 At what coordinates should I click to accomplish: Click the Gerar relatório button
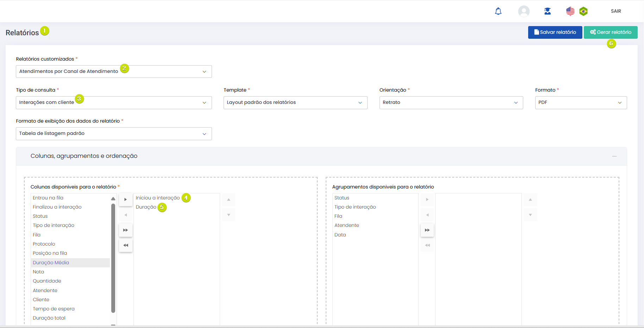[611, 32]
